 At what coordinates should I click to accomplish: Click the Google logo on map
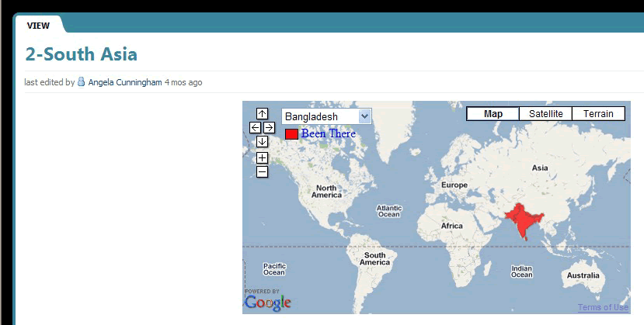click(268, 303)
